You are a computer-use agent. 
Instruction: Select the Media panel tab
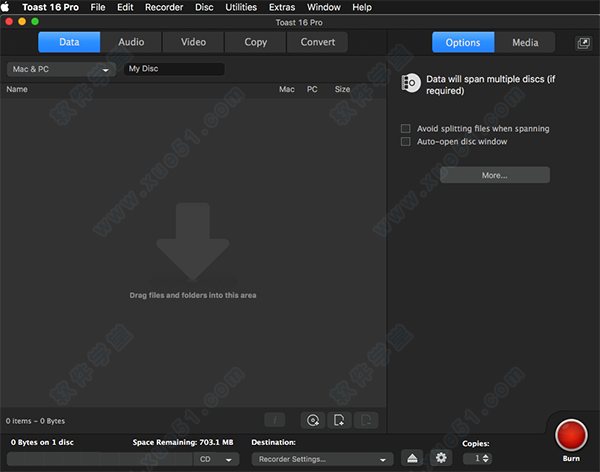point(525,42)
